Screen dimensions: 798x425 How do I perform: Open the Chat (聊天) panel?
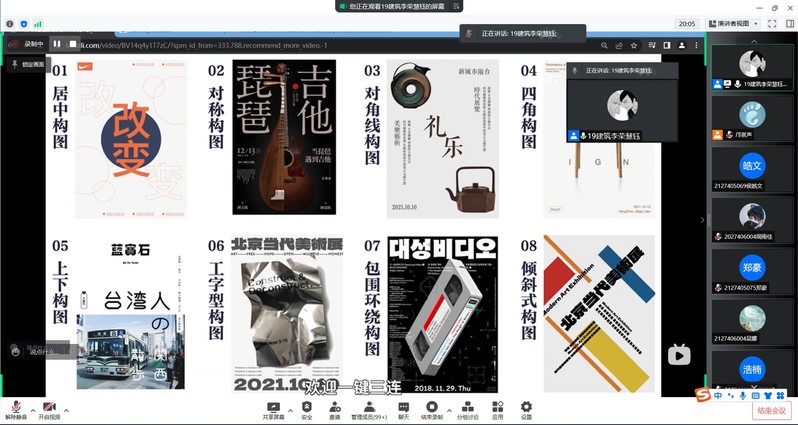pyautogui.click(x=404, y=406)
